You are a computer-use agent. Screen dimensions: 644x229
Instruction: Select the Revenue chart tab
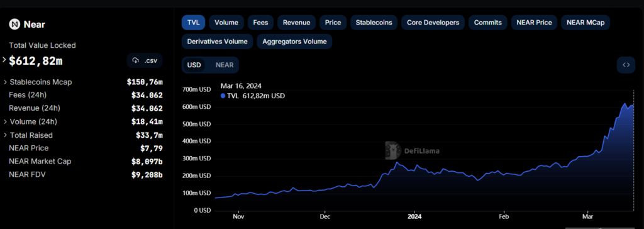click(297, 23)
